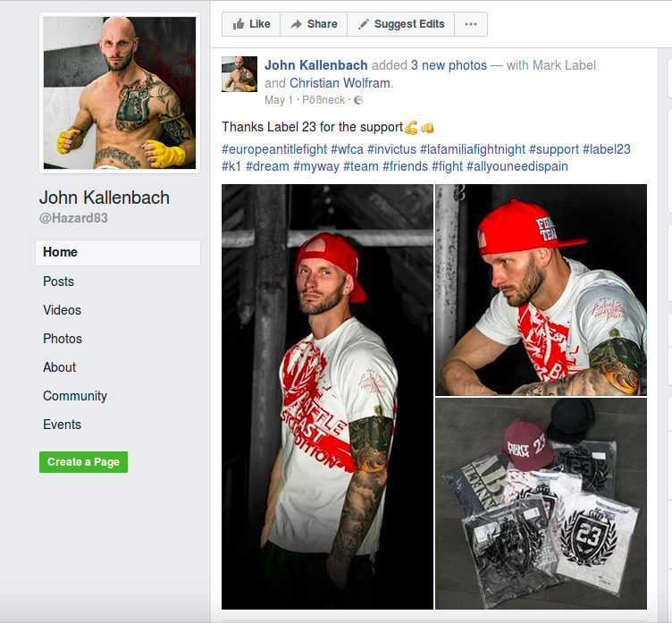Screen dimensions: 672x623
Task: Open the '3 new photos' link
Action: [449, 65]
